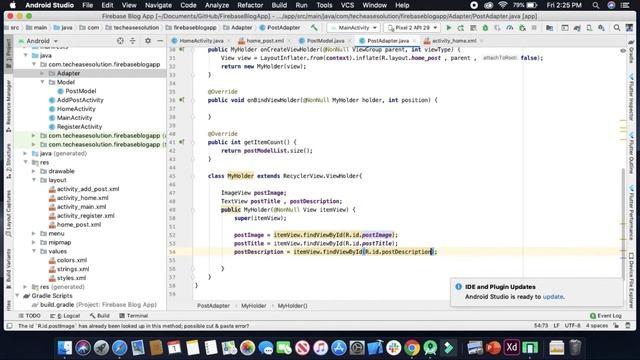Click the PostAdapter breadcrumb in navigation bar
The height and width of the screenshot is (360, 640).
[280, 28]
